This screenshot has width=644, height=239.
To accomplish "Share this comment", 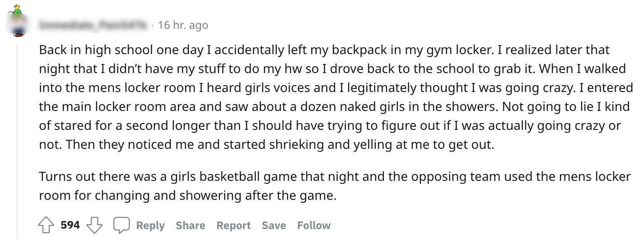I will pyautogui.click(x=190, y=225).
